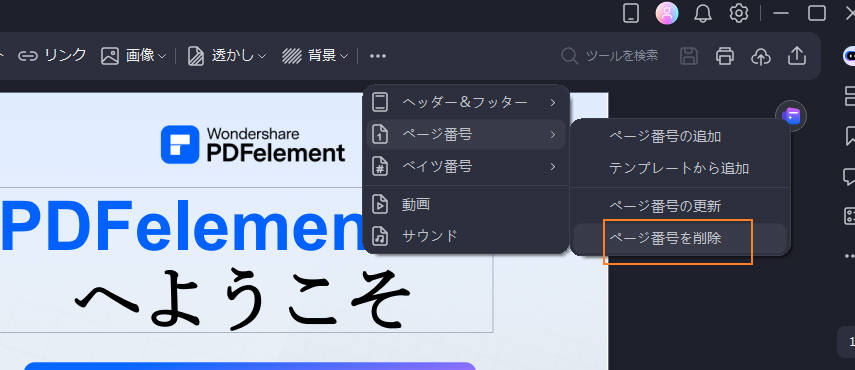Image resolution: width=855 pixels, height=370 pixels.
Task: Expand the ヘッダー&フッター submenu arrow
Action: coord(553,102)
